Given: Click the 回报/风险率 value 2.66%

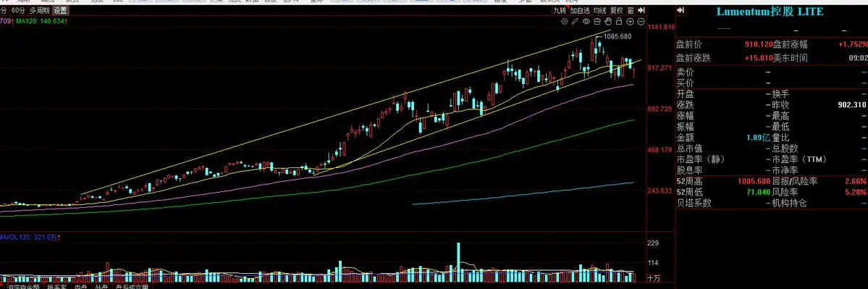Looking at the screenshot, I should tap(856, 181).
